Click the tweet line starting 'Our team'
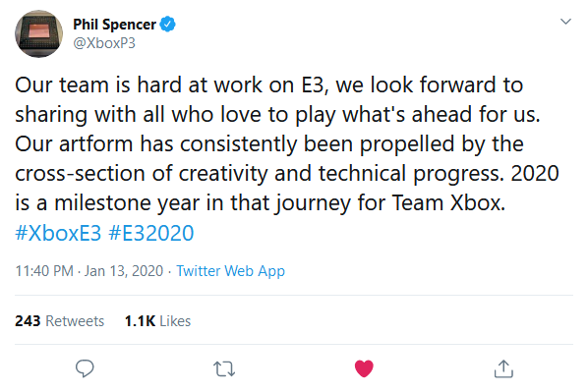 [268, 84]
